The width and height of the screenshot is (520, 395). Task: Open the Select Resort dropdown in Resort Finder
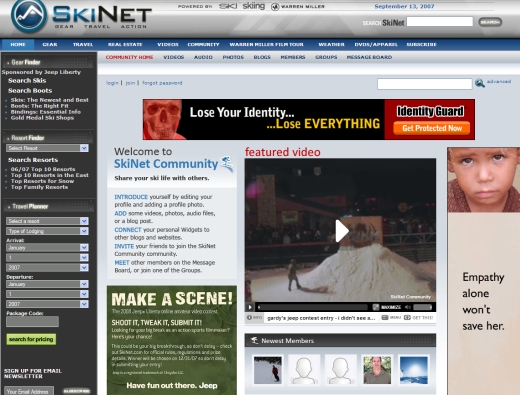pos(47,148)
